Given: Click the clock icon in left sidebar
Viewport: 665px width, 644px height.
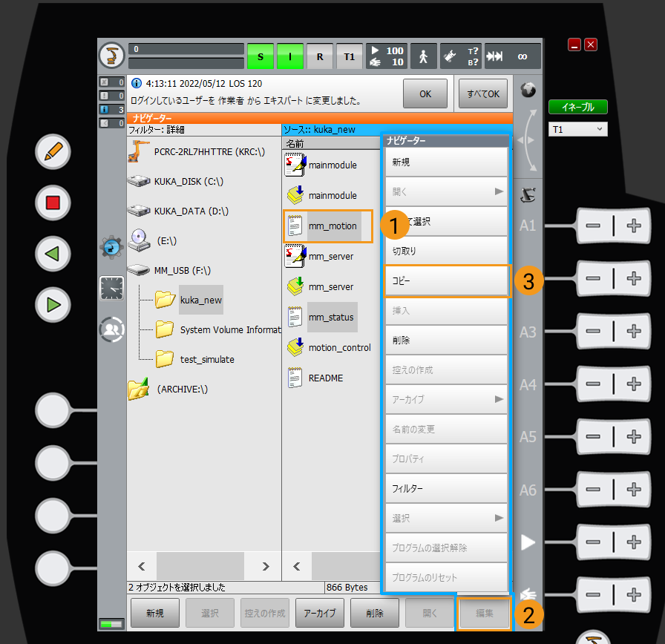Looking at the screenshot, I should point(111,289).
